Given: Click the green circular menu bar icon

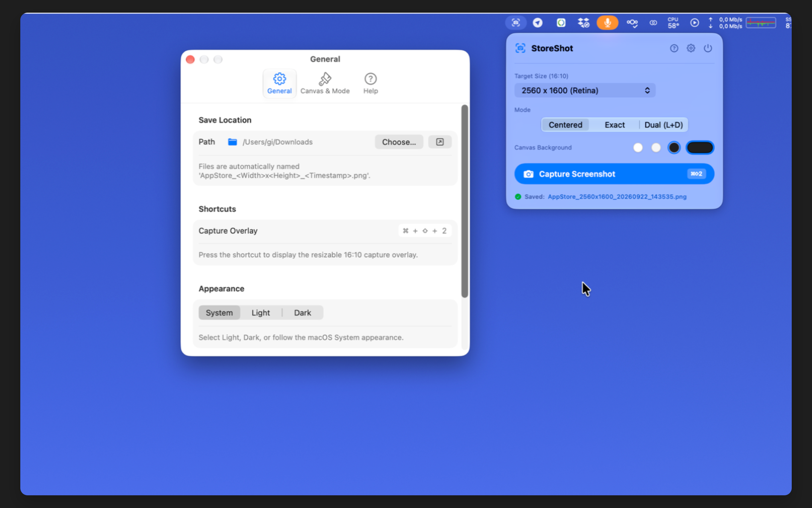Looking at the screenshot, I should [561, 23].
